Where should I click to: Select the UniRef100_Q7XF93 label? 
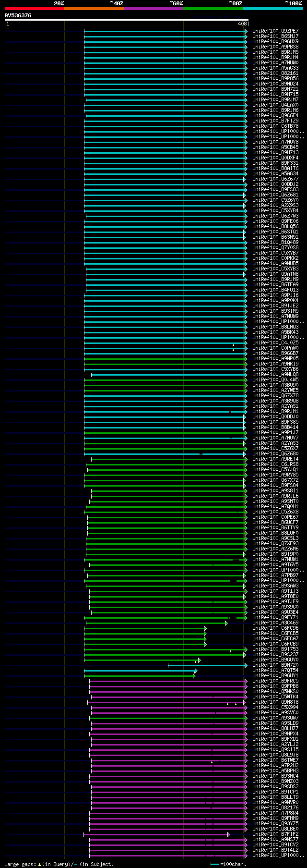tap(275, 543)
